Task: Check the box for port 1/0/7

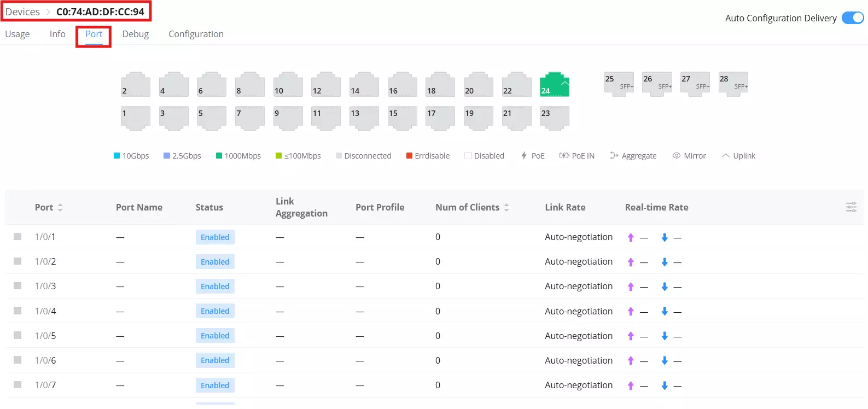Action: [18, 385]
